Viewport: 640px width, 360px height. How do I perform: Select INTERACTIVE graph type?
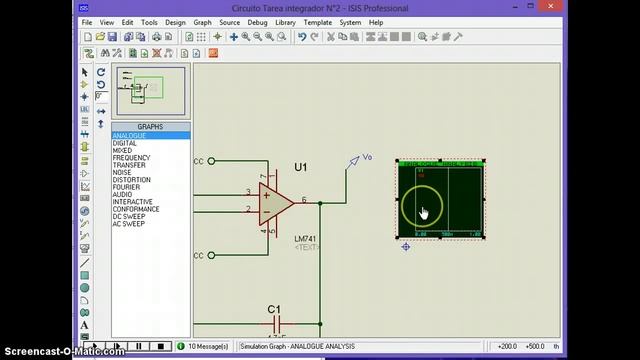(151, 202)
